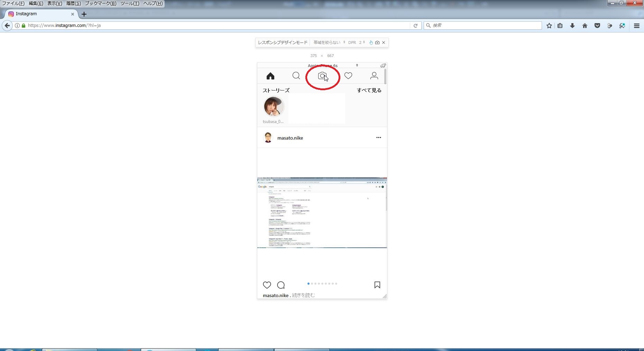Close the Instagram tab
The height and width of the screenshot is (351, 644).
pos(73,14)
